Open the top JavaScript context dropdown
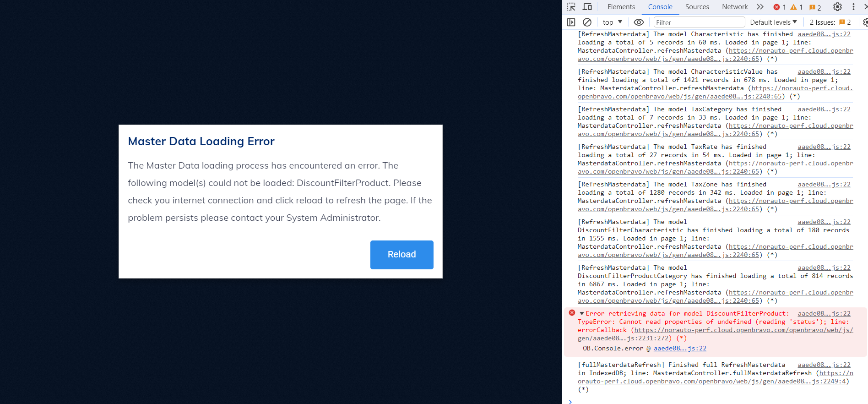Viewport: 868px width, 404px height. [x=613, y=22]
